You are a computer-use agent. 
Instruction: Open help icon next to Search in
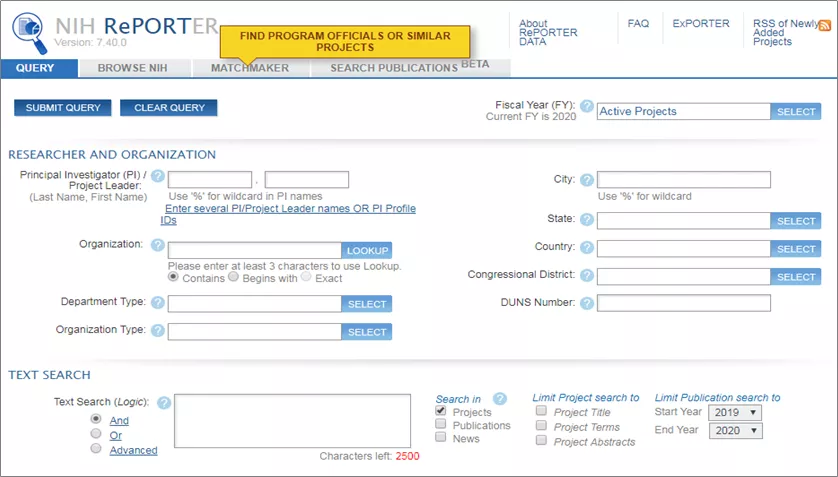(x=500, y=399)
